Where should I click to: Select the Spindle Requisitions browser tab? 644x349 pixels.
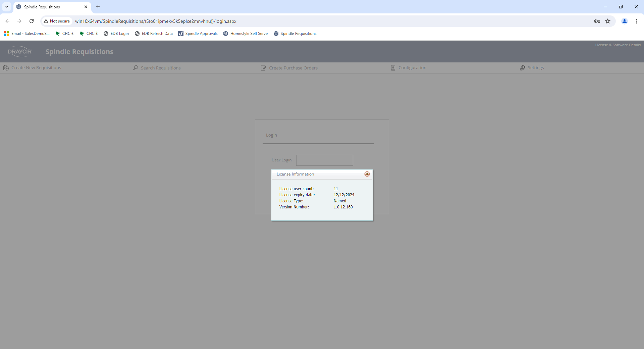[x=52, y=7]
